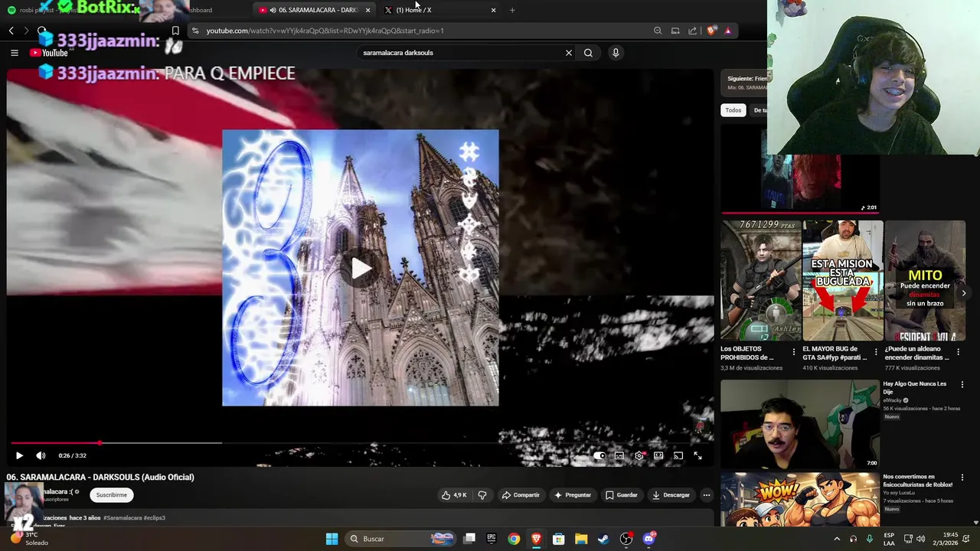Viewport: 980px width, 551px height.
Task: Open the Roblox fisicoculturistas video thumbnail
Action: click(x=800, y=499)
